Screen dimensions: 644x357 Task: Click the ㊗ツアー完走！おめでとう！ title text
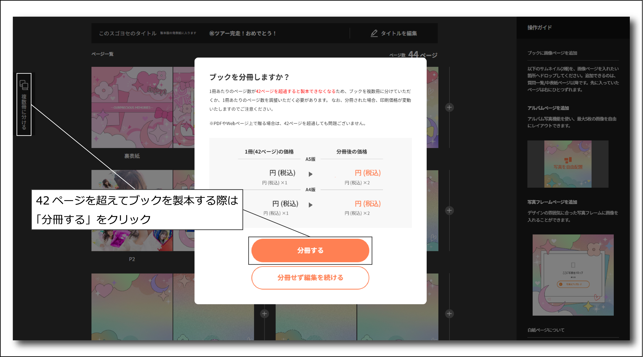(242, 33)
